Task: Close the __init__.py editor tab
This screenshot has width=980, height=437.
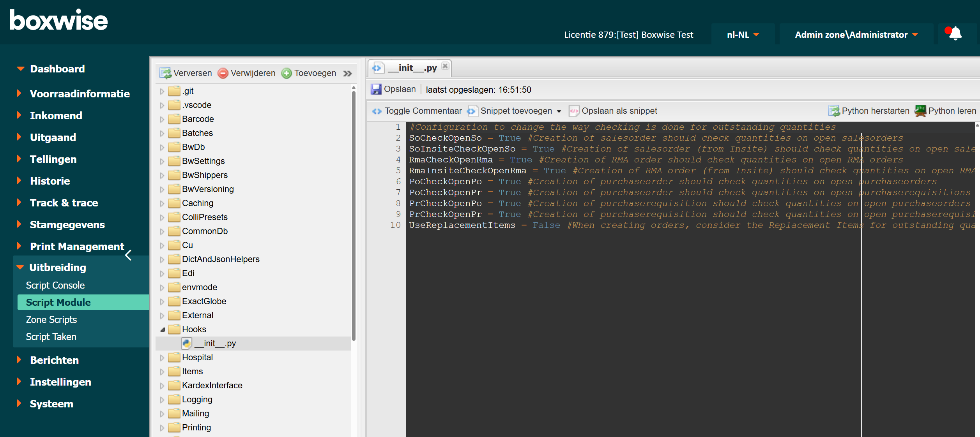Action: (445, 66)
